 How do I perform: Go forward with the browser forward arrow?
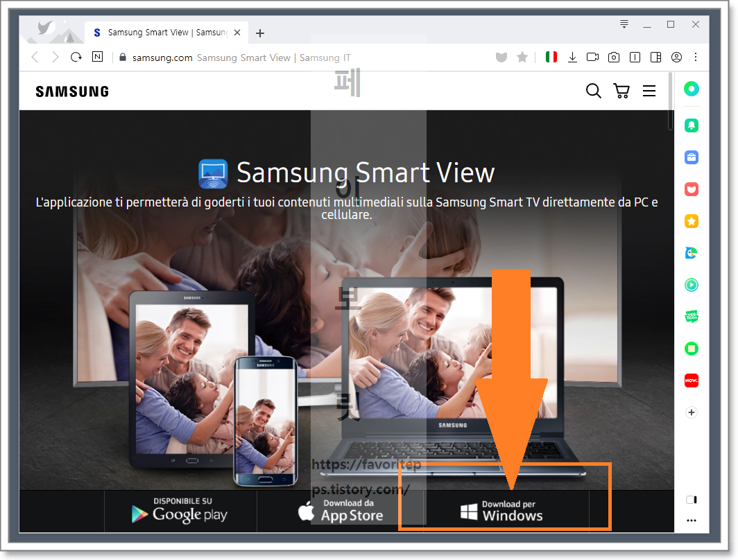(x=55, y=58)
